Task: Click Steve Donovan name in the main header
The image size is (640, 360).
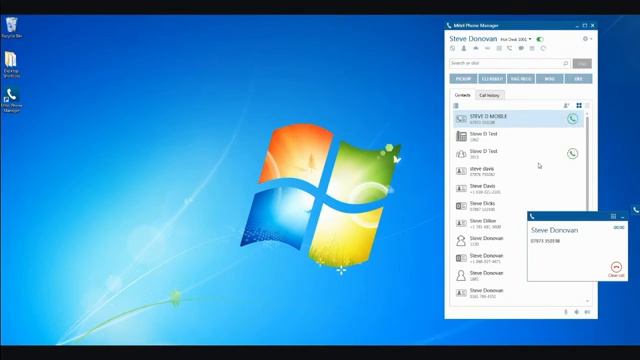Action: (473, 39)
